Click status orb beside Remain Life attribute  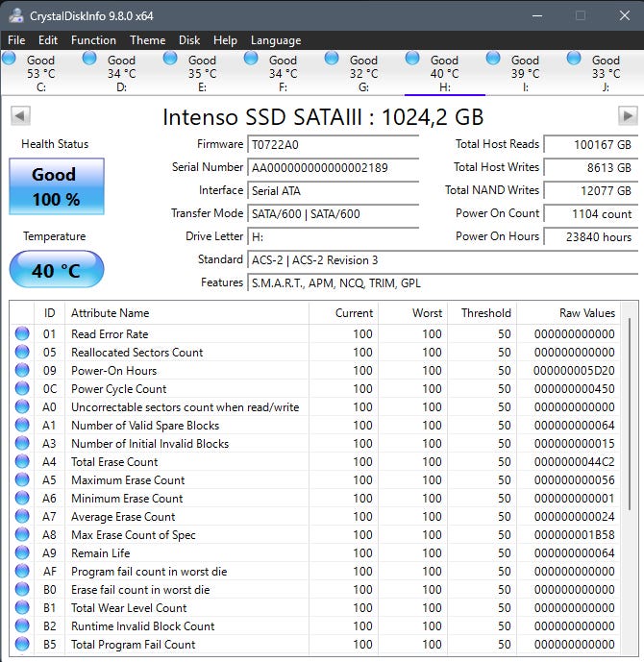point(22,553)
